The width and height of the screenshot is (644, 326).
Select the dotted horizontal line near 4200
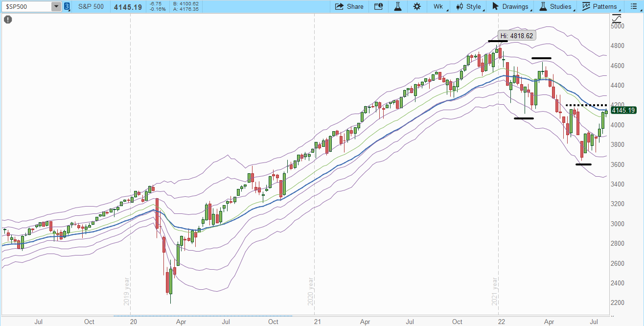pyautogui.click(x=587, y=105)
